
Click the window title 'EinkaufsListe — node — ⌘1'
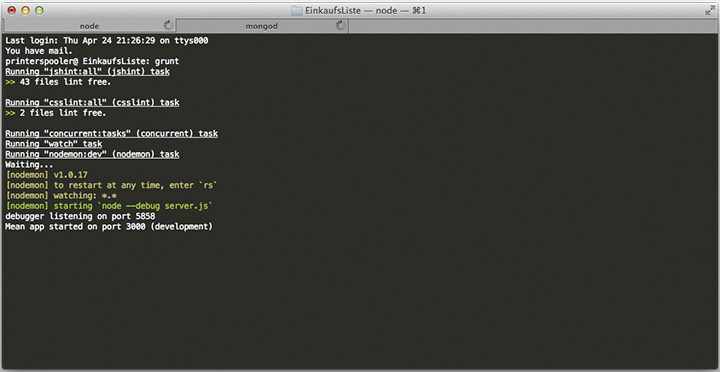coord(366,10)
